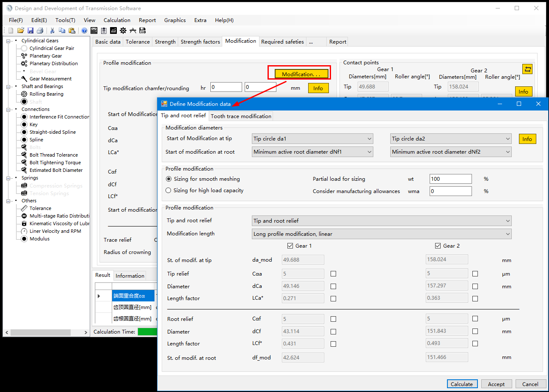Viewport: 549px width, 392px height.
Task: Collapse the Connections tree node
Action: (x=8, y=110)
